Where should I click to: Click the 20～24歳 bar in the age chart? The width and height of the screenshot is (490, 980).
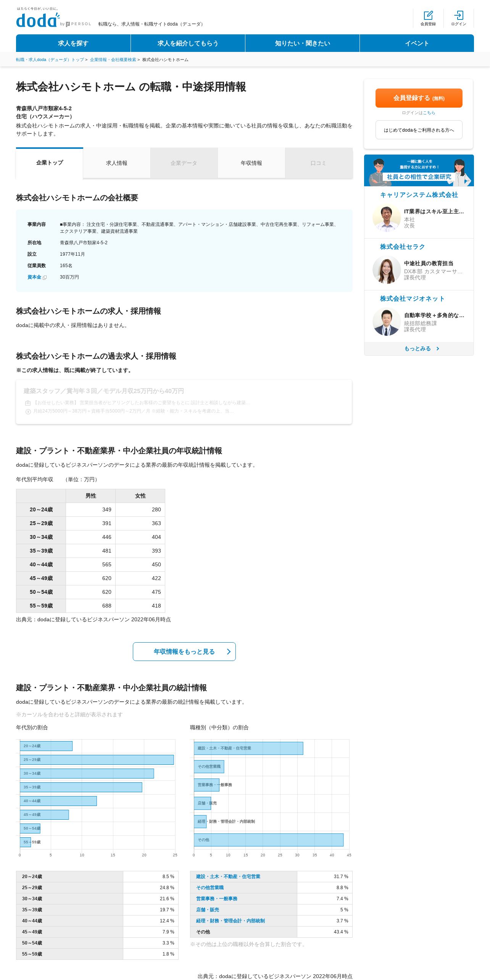click(x=46, y=746)
